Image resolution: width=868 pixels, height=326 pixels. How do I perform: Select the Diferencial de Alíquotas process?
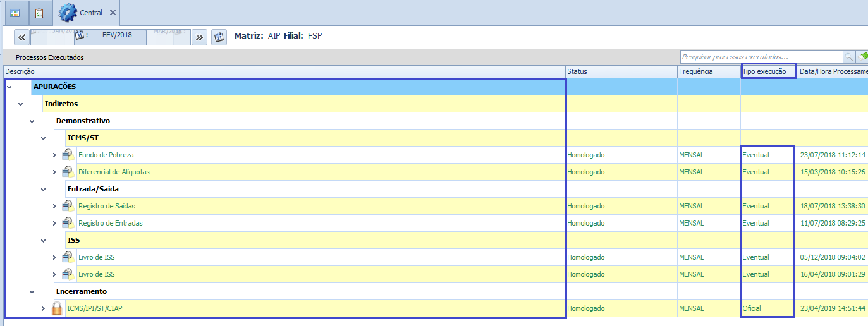point(114,172)
